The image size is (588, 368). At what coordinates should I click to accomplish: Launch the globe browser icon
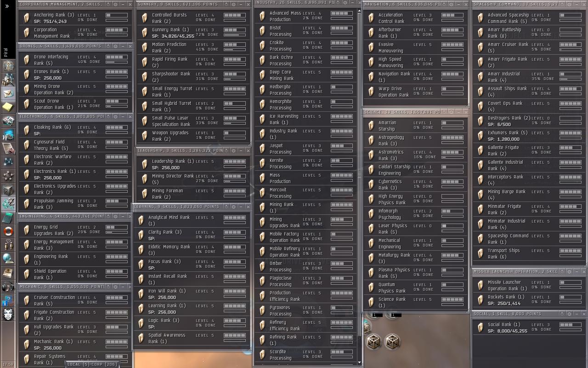click(x=8, y=259)
